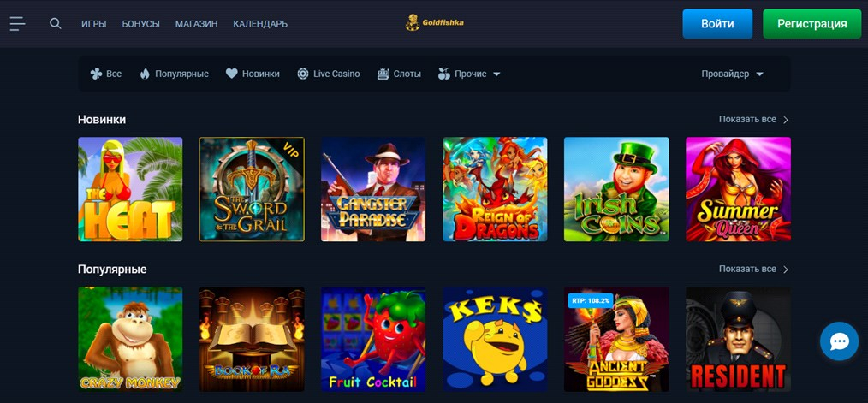Click the Войти button

(x=717, y=24)
